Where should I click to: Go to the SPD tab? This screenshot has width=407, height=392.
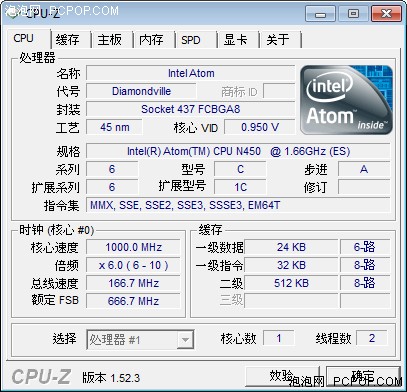tap(196, 40)
